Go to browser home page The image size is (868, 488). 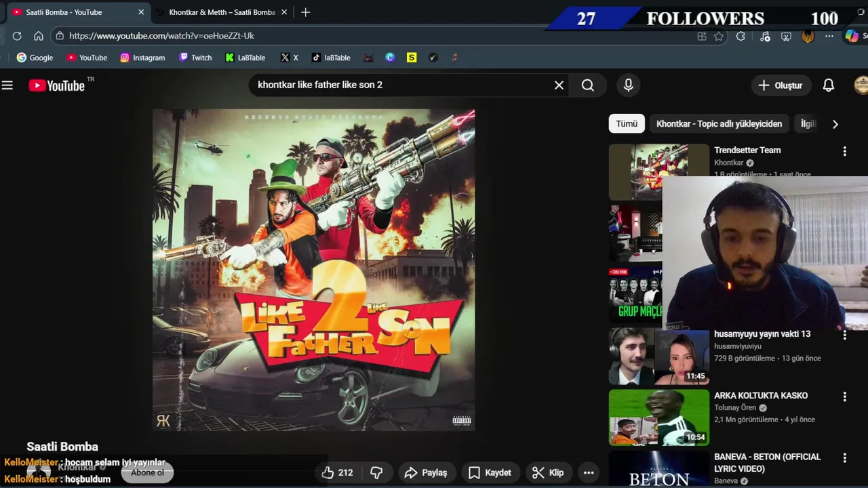coord(39,36)
